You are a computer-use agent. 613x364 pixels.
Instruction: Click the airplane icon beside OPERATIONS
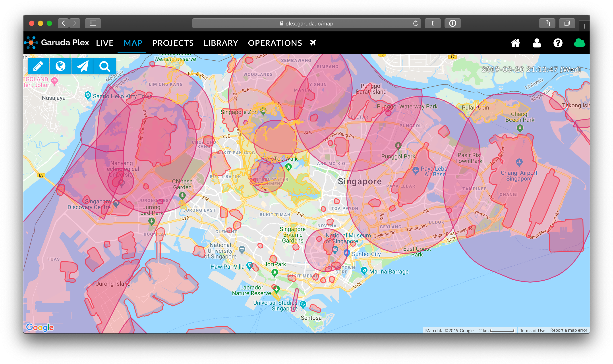313,43
